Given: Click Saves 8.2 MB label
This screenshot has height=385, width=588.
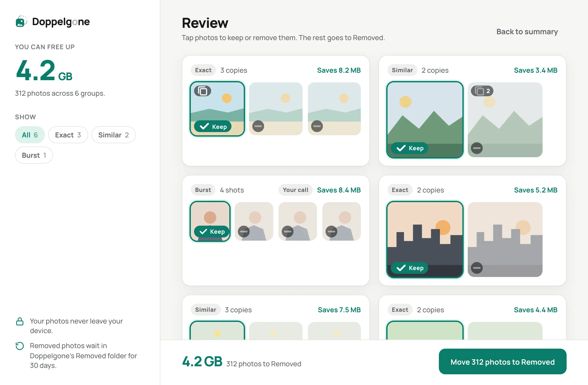Looking at the screenshot, I should click(x=339, y=70).
